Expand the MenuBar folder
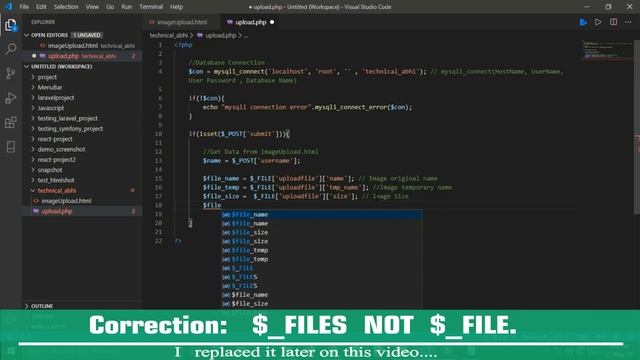The image size is (640, 360). coord(50,87)
